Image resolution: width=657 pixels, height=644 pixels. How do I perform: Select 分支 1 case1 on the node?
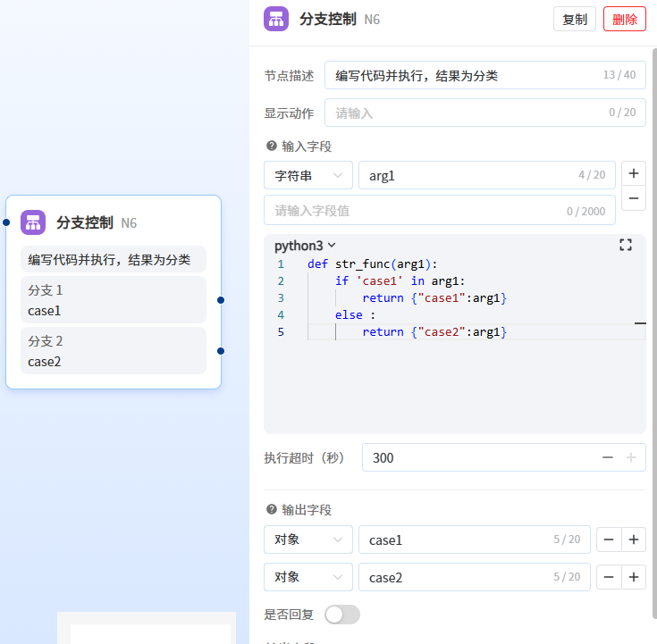(x=114, y=300)
